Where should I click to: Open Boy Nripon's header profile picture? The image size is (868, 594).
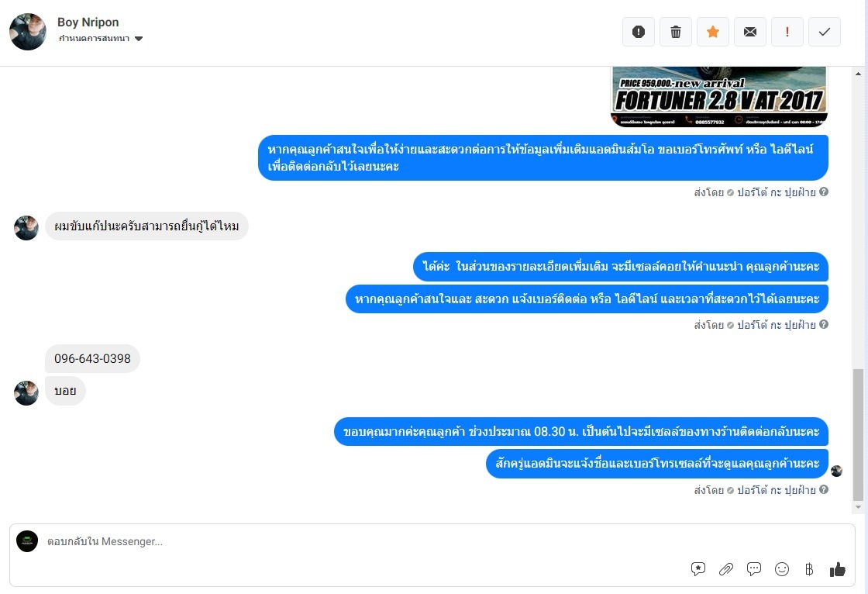point(28,32)
